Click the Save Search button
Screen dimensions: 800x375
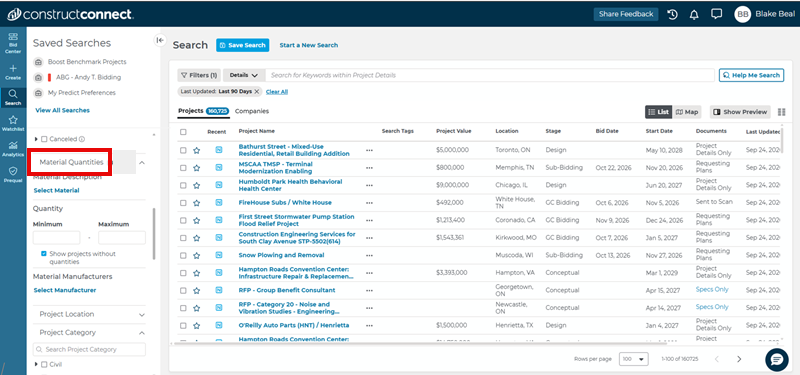(x=242, y=45)
